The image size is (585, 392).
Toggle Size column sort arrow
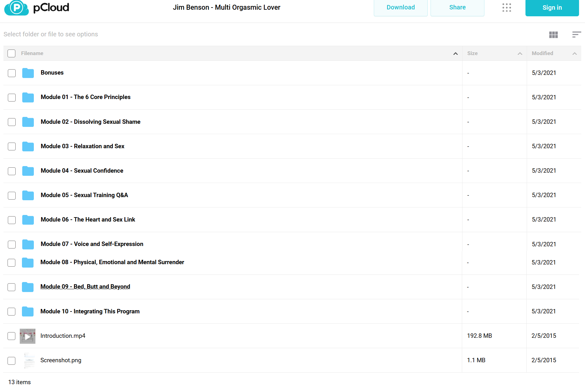(520, 54)
